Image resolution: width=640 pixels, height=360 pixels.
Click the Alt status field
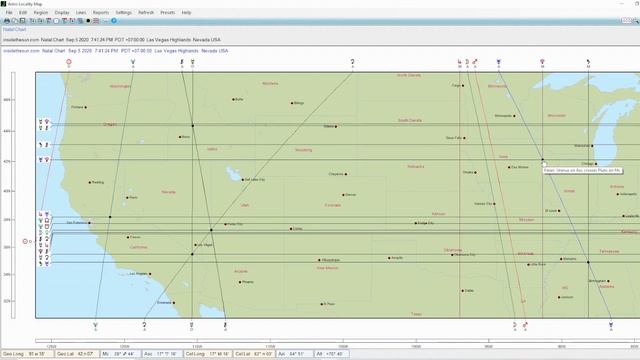pyautogui.click(x=331, y=354)
